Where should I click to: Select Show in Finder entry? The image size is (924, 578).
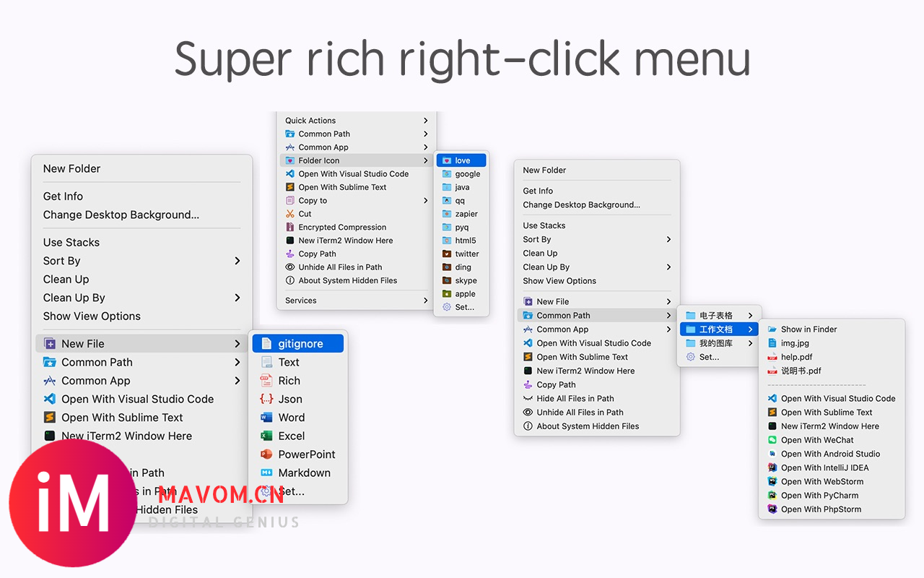click(x=832, y=329)
